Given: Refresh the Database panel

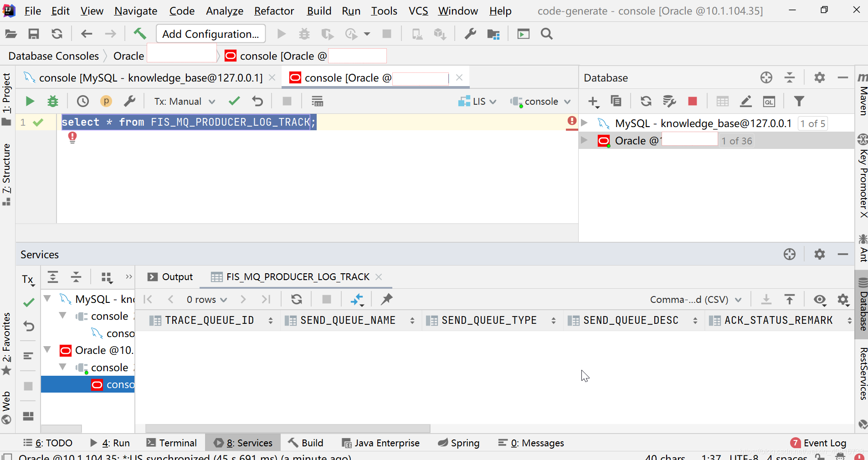Looking at the screenshot, I should [x=646, y=101].
